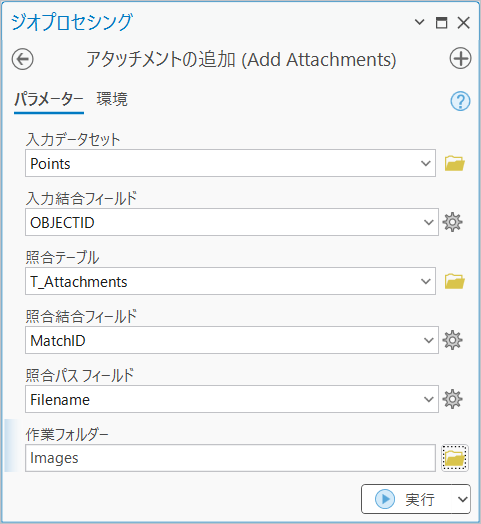Switch to the パラメーター tab
The image size is (481, 524).
point(49,99)
